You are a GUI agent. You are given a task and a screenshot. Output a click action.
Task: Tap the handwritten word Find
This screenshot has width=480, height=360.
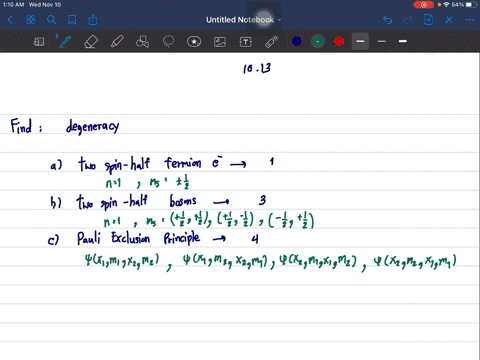point(21,126)
